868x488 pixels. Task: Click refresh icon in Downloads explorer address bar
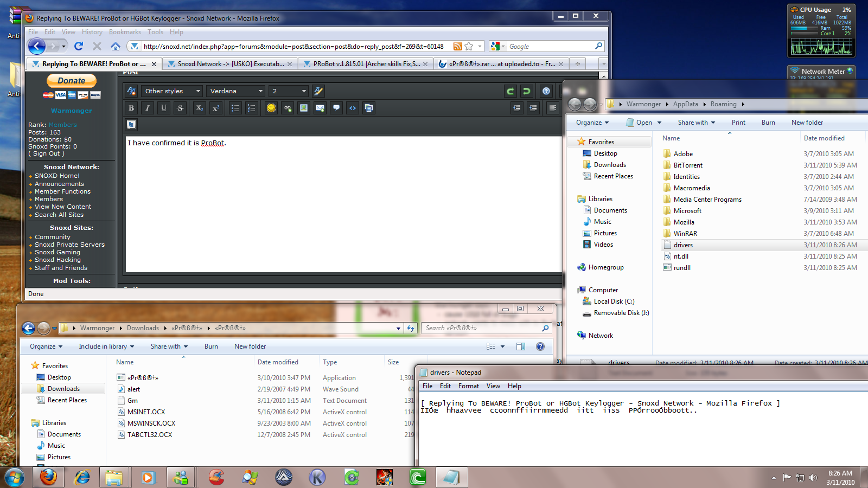[411, 328]
